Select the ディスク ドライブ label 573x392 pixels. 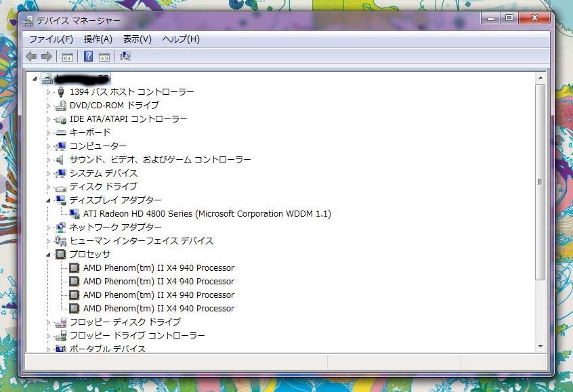(104, 187)
